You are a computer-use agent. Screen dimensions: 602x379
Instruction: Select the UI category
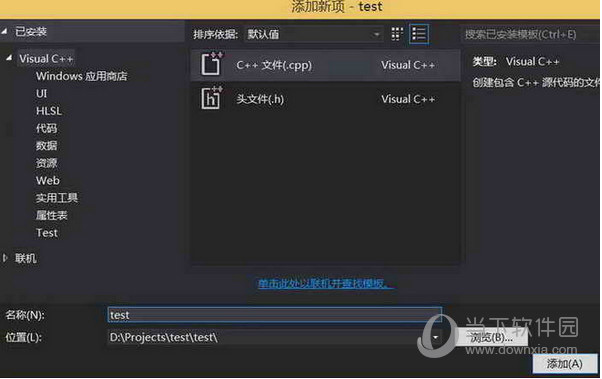(41, 93)
